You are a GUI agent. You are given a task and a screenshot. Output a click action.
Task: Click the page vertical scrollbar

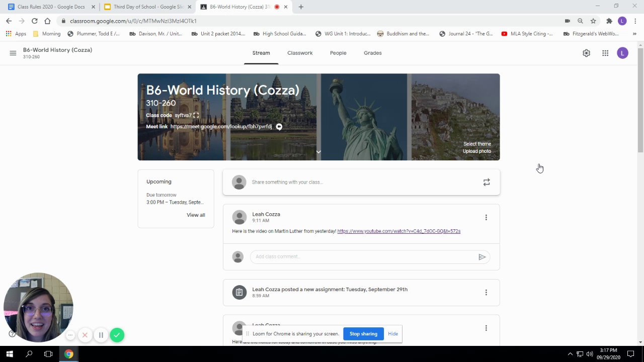(x=640, y=101)
